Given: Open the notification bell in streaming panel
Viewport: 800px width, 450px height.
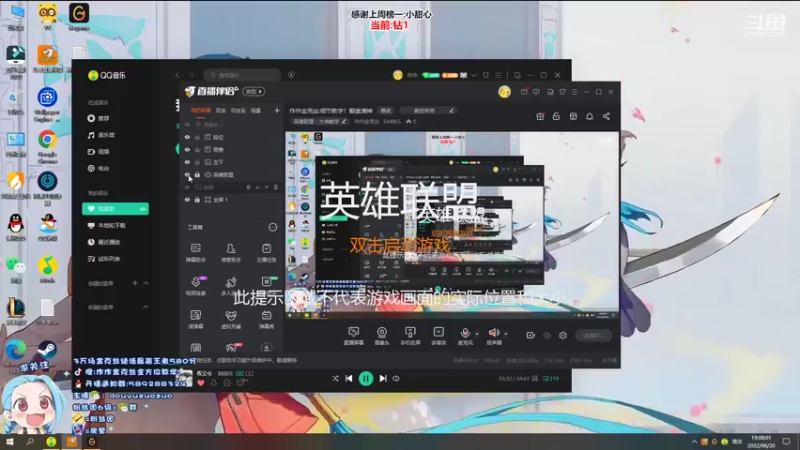Looking at the screenshot, I should [x=589, y=116].
